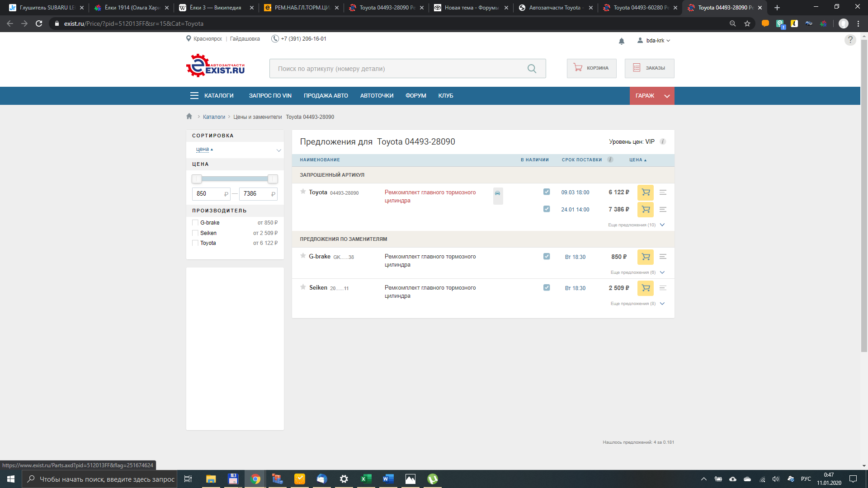Viewport: 868px width, 488px height.
Task: Click Красноярск city link
Action: pyautogui.click(x=208, y=39)
